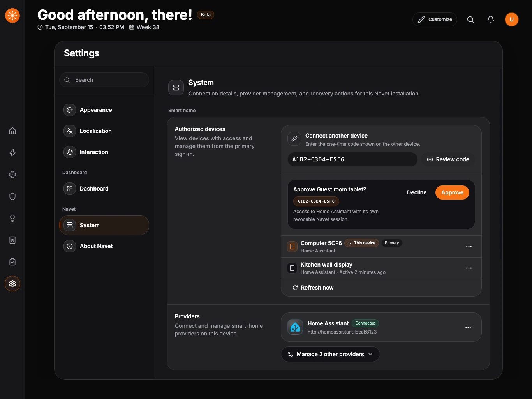Expand Manage 2 other providers dropdown
The width and height of the screenshot is (532, 399).
click(x=330, y=354)
